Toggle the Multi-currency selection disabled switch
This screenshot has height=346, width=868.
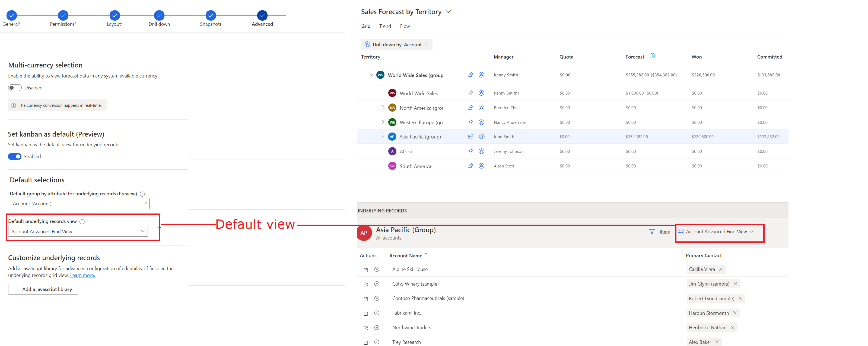coord(14,87)
